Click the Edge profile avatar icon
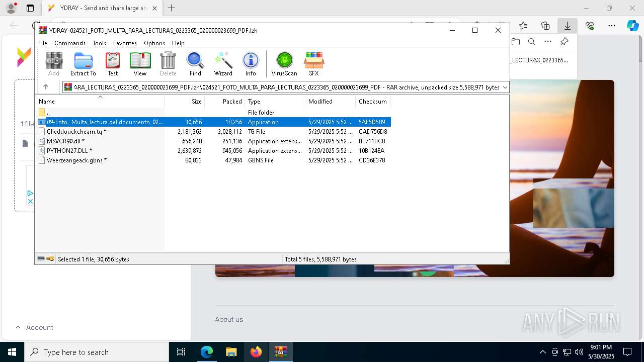The image size is (644, 362). click(11, 8)
